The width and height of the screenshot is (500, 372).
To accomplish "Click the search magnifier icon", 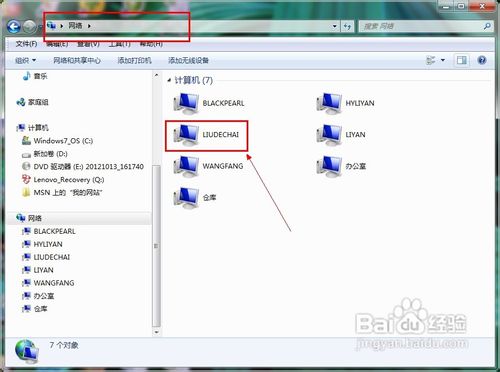I will 487,26.
